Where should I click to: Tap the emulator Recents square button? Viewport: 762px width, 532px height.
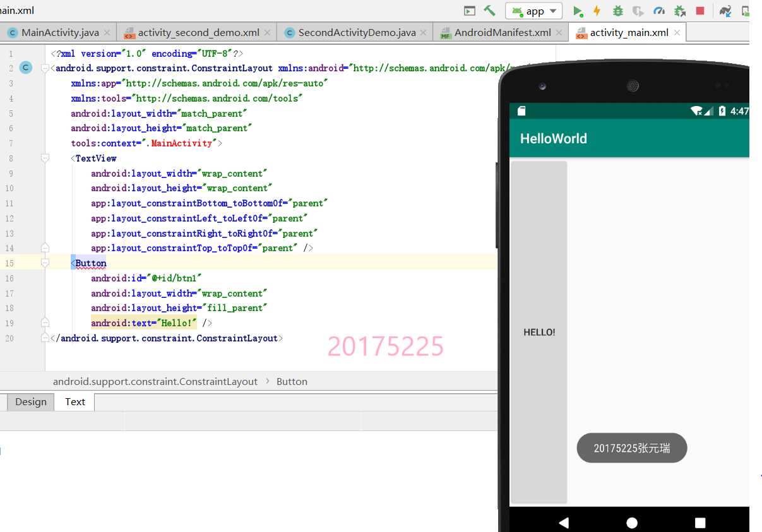[x=700, y=523]
